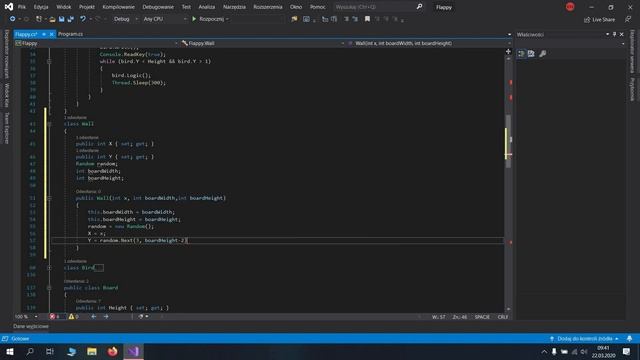Toggle pin on the Flappy.cs tab
640x360 pixels.
(44, 34)
